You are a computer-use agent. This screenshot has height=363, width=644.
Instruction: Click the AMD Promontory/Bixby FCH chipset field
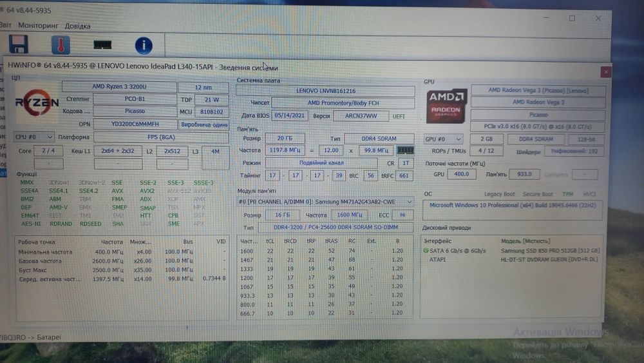point(343,103)
